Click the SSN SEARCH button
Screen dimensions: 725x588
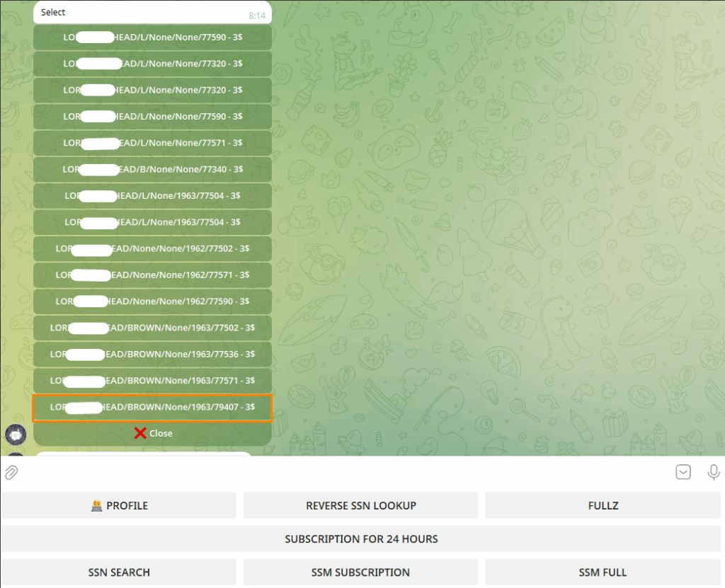point(119,572)
